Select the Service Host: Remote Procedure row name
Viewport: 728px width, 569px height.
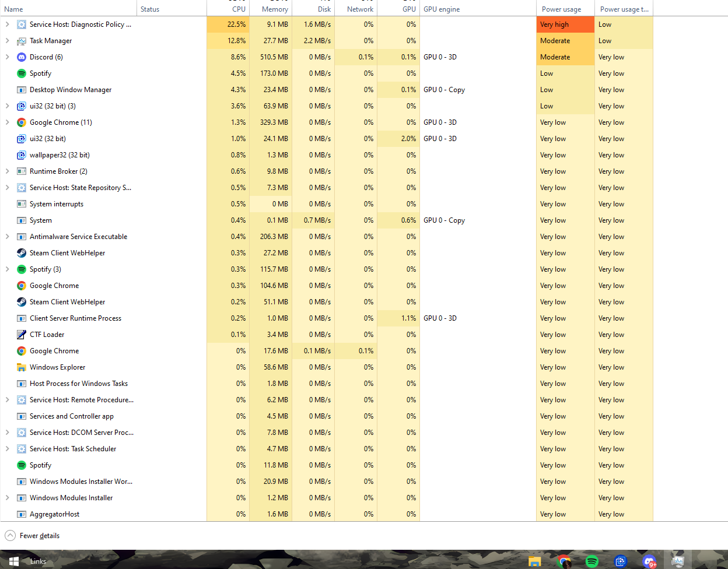pyautogui.click(x=82, y=400)
